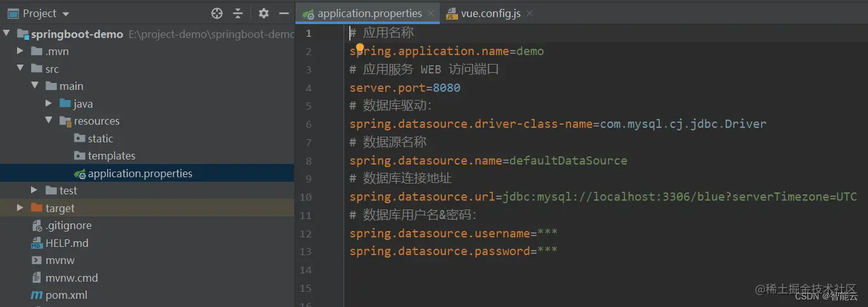This screenshot has width=868, height=307.
Task: Click the spring.datasource.password line
Action: (454, 251)
